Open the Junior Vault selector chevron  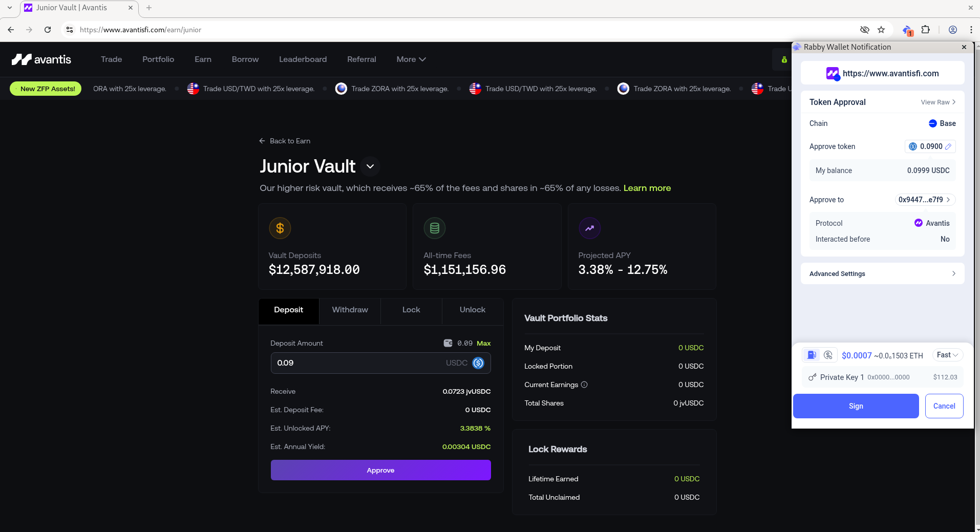point(370,166)
